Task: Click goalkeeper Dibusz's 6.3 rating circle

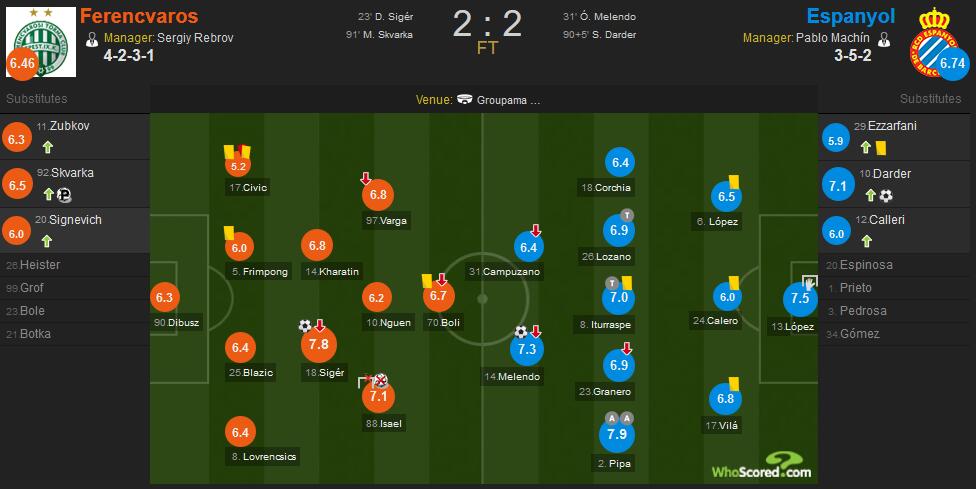Action: 164,297
